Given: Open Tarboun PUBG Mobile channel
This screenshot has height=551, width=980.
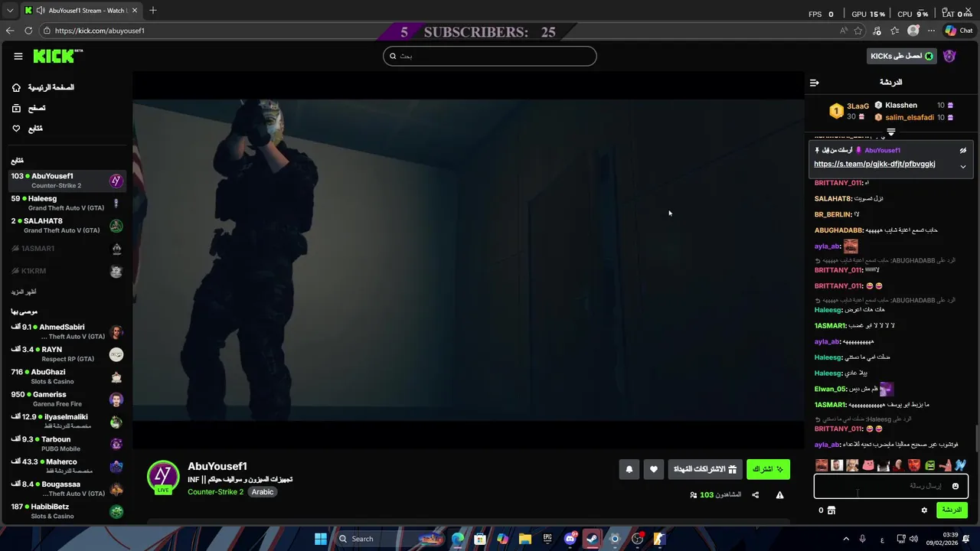Looking at the screenshot, I should coord(67,444).
